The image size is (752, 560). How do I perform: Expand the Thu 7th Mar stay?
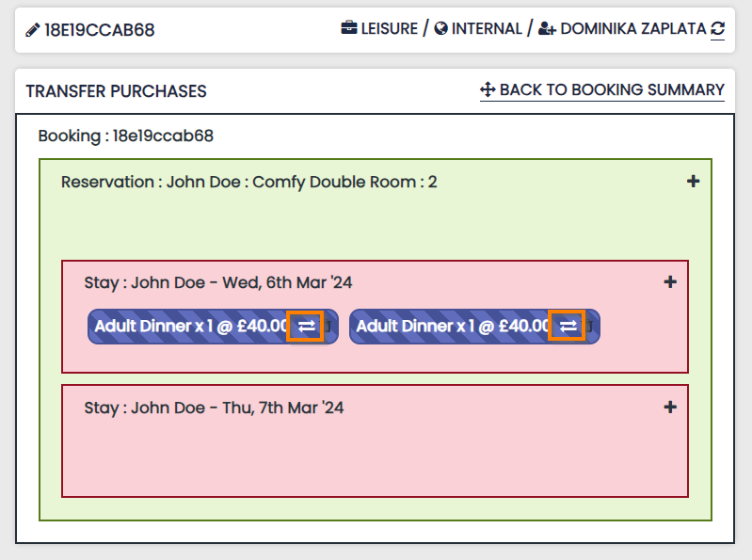tap(670, 407)
